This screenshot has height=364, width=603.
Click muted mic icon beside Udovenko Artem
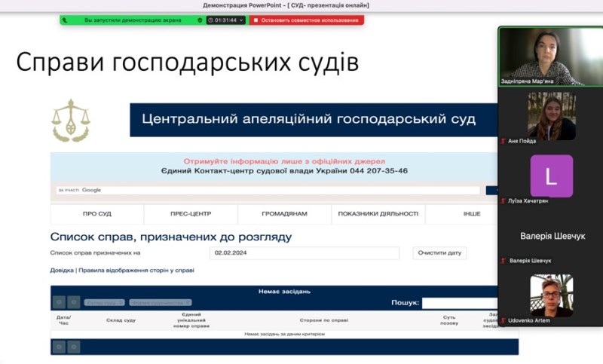503,320
